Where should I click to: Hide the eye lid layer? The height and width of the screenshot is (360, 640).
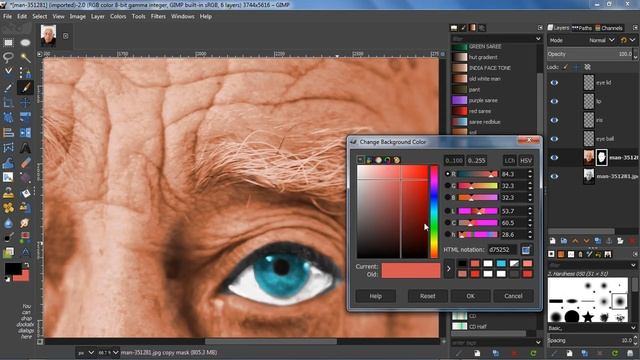coord(554,82)
